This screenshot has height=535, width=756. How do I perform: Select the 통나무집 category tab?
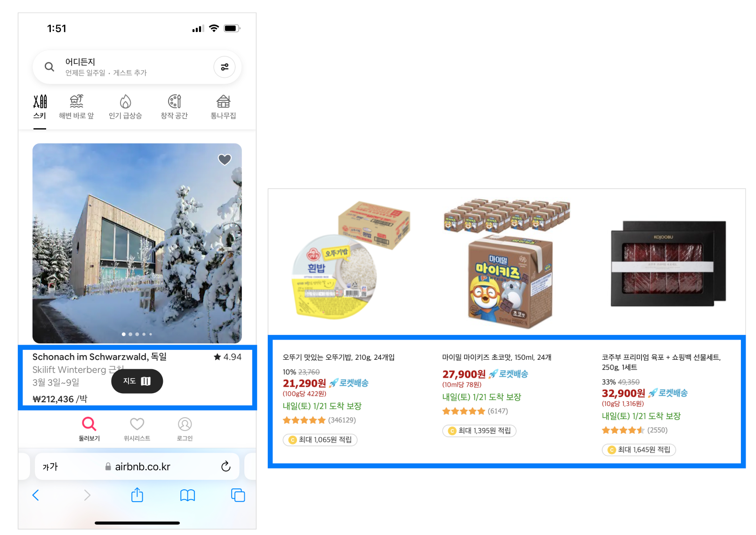[x=223, y=107]
